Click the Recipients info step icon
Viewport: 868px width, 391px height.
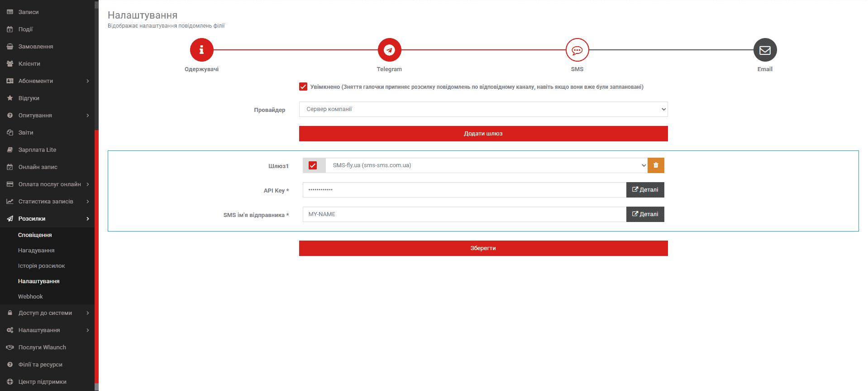click(201, 50)
